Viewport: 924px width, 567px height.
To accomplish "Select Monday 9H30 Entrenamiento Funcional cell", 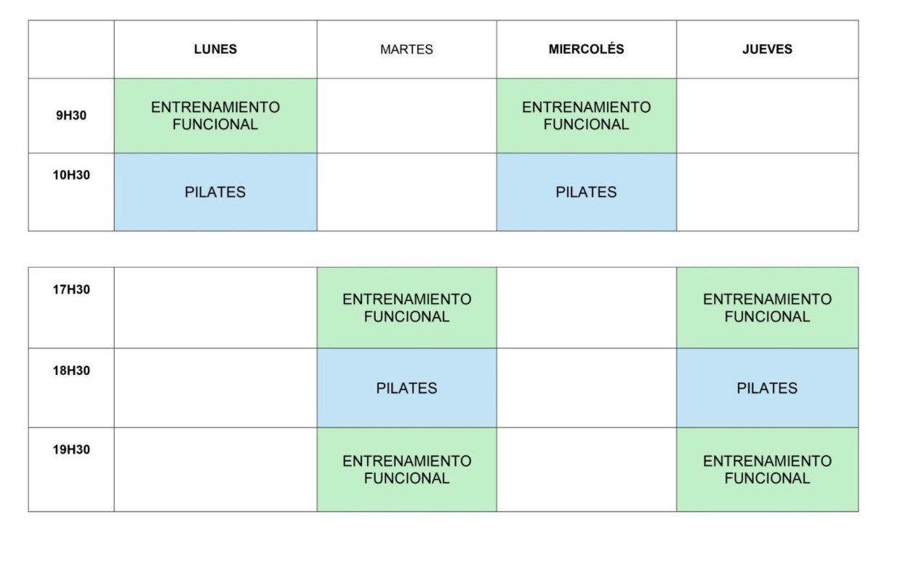I will click(215, 116).
